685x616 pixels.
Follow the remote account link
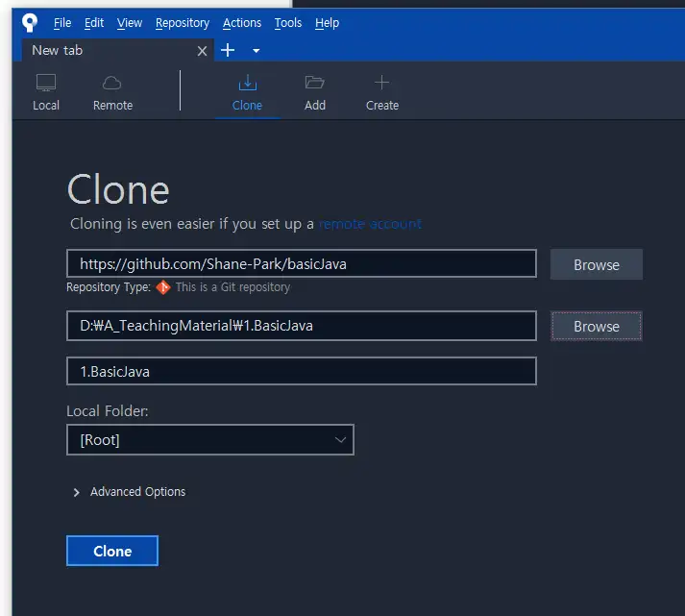370,224
